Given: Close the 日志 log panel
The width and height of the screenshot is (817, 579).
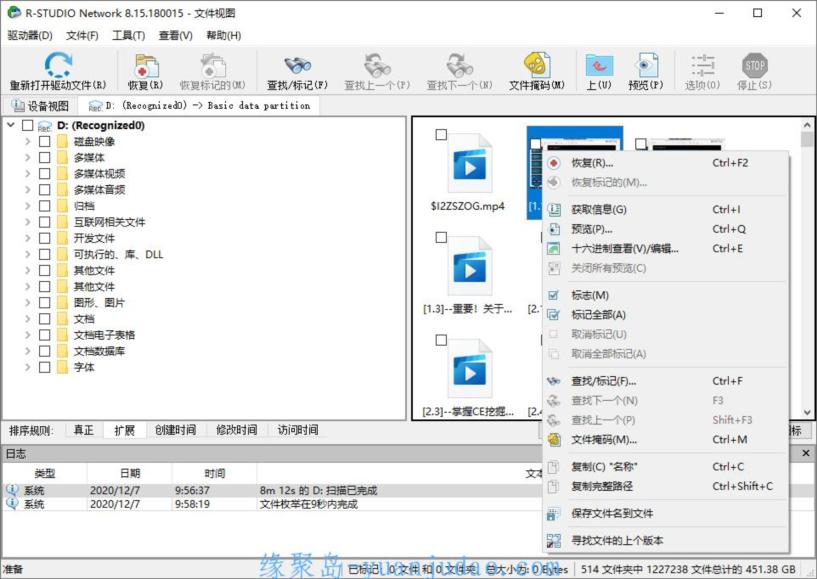Looking at the screenshot, I should click(806, 453).
